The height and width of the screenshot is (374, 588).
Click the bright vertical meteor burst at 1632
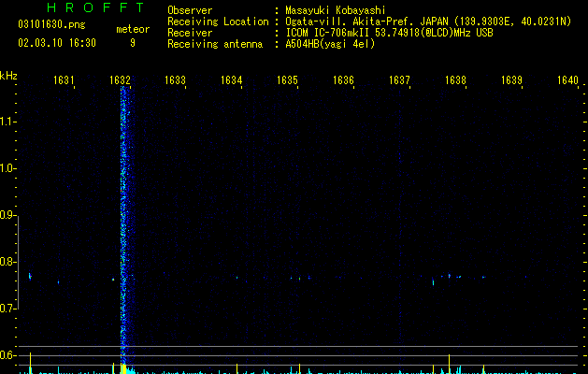[125, 225]
